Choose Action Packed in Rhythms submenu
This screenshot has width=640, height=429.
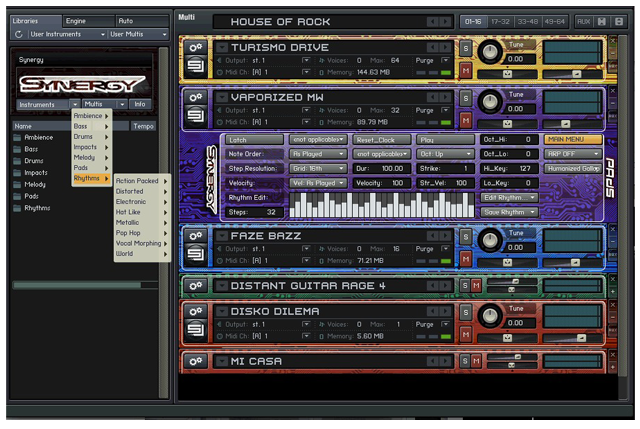142,181
